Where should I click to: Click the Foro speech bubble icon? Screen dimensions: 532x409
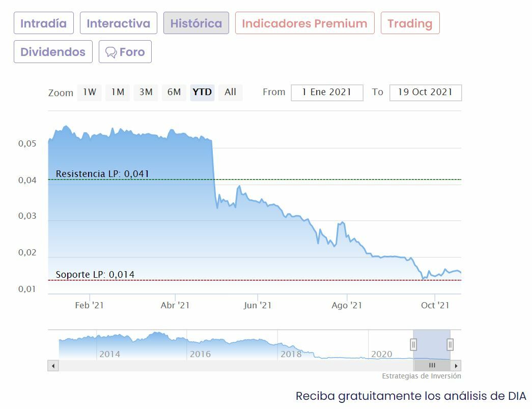pos(111,52)
